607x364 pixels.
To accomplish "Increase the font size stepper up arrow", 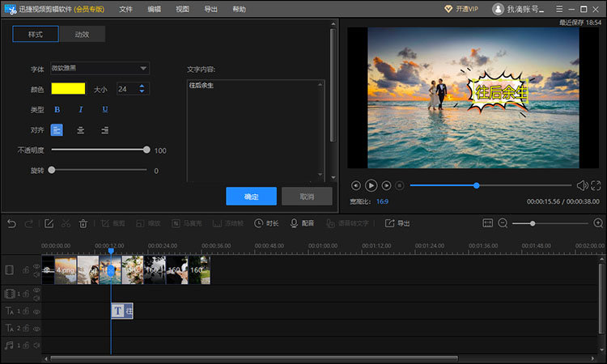I will click(142, 86).
